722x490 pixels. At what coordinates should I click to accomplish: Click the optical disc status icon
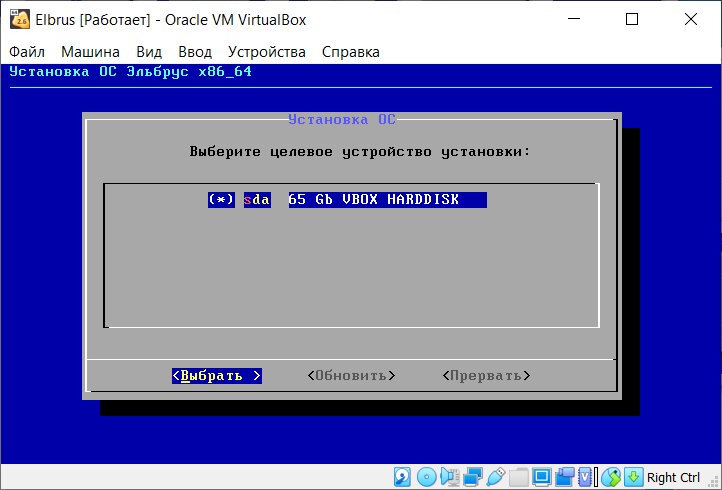pyautogui.click(x=427, y=477)
